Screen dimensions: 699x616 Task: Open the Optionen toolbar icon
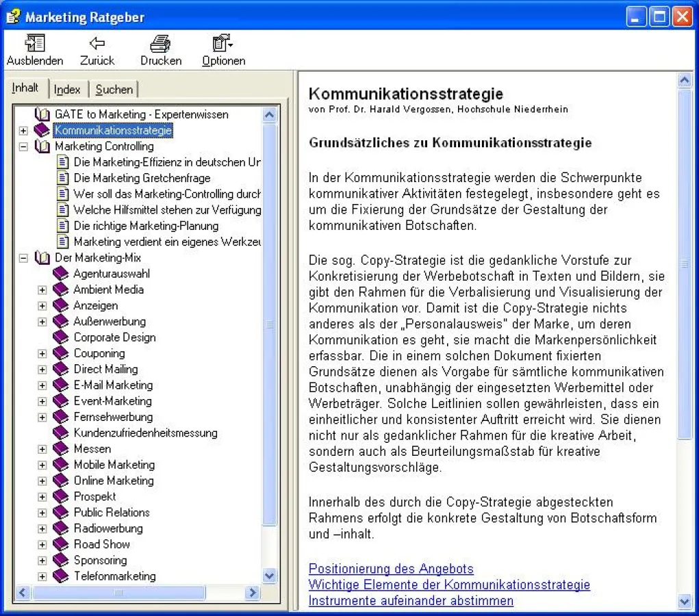point(223,44)
